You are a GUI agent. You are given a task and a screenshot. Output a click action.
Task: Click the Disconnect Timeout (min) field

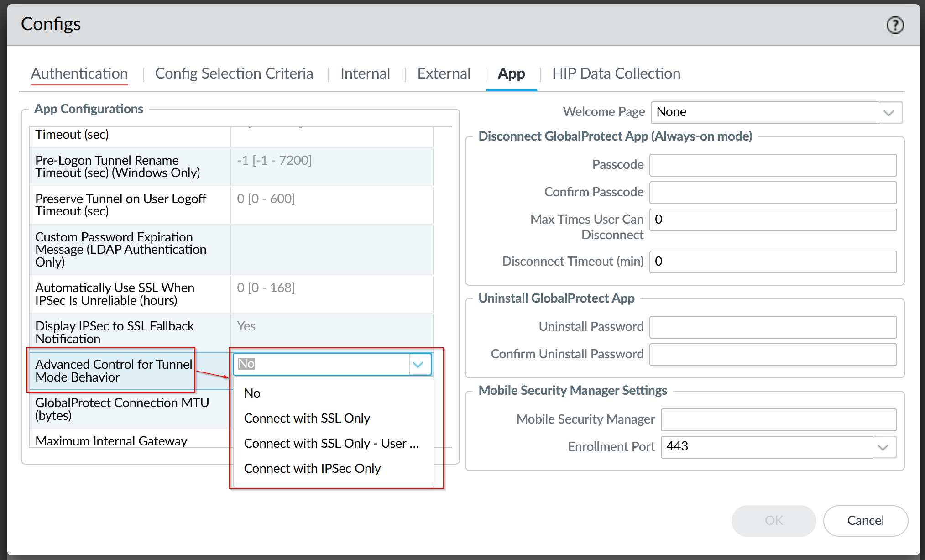pyautogui.click(x=773, y=262)
